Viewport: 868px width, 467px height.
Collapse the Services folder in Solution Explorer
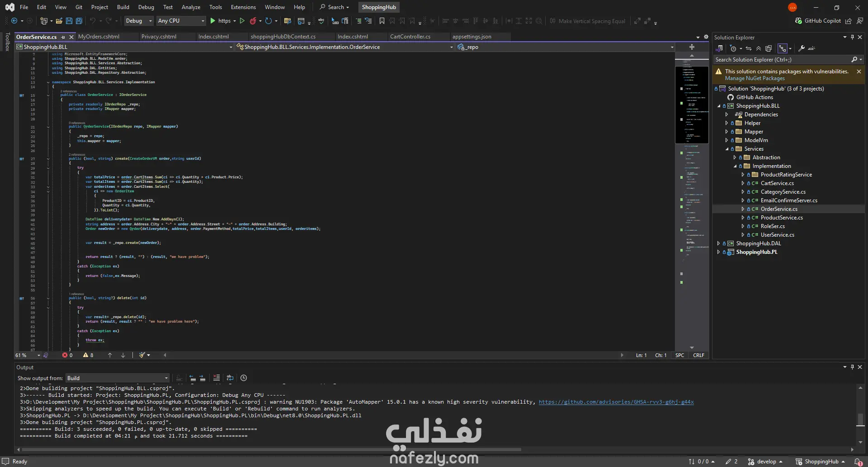coord(727,149)
